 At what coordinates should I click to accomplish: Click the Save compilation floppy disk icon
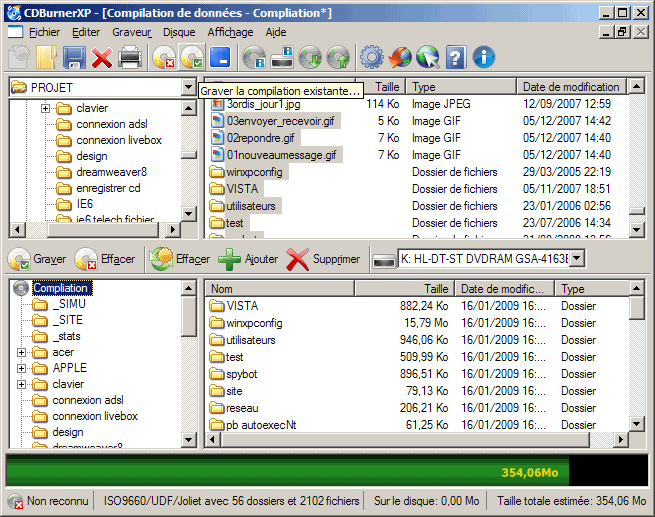point(74,57)
